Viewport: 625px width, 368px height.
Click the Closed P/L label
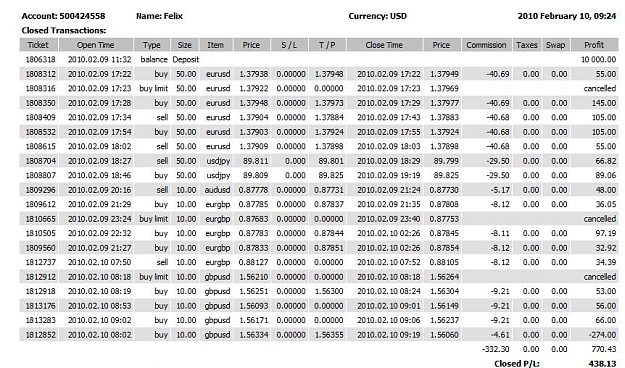[517, 363]
